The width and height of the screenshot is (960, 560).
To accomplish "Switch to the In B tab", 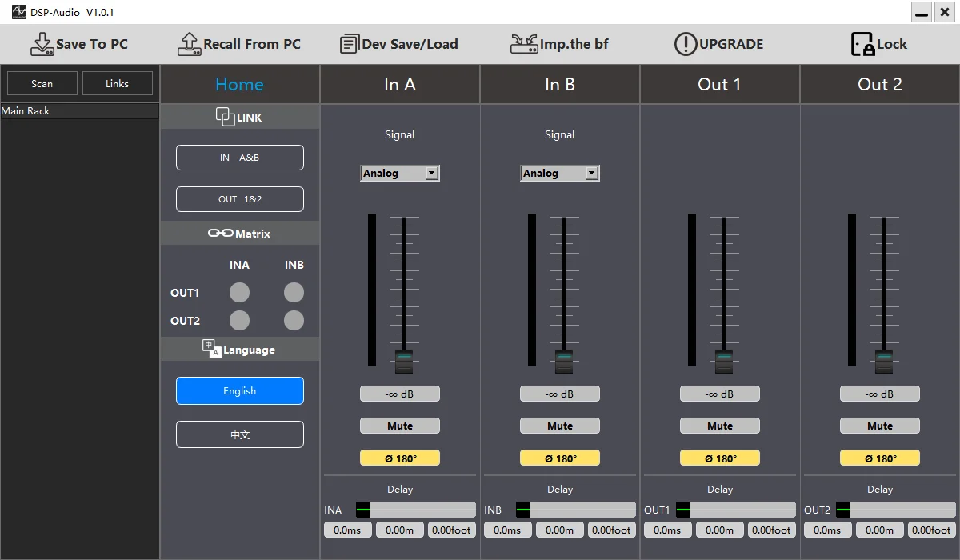I will (x=560, y=84).
